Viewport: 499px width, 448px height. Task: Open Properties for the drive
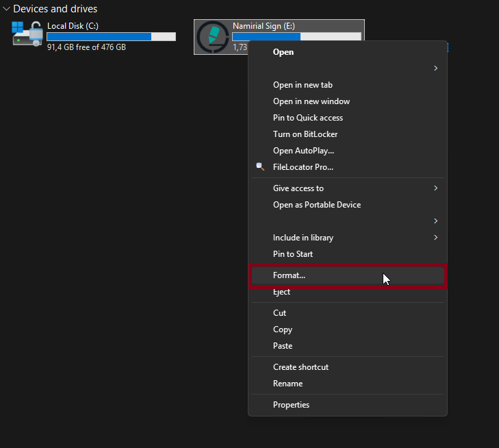click(x=291, y=405)
